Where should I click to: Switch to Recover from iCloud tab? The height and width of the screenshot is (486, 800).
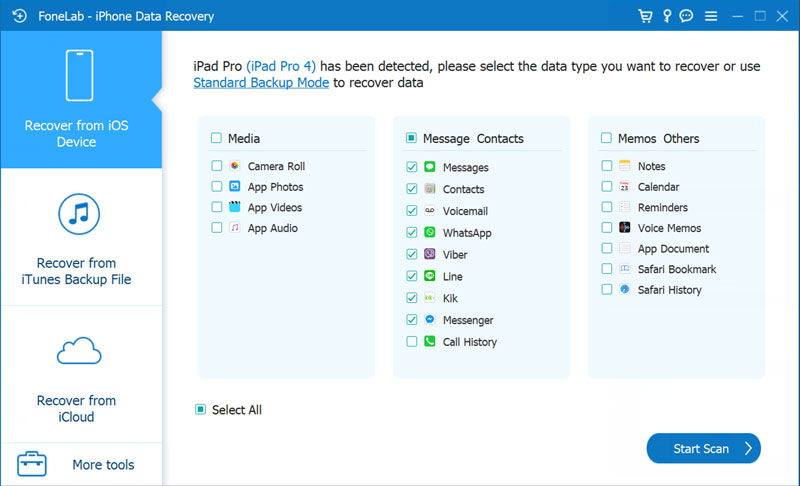(81, 375)
